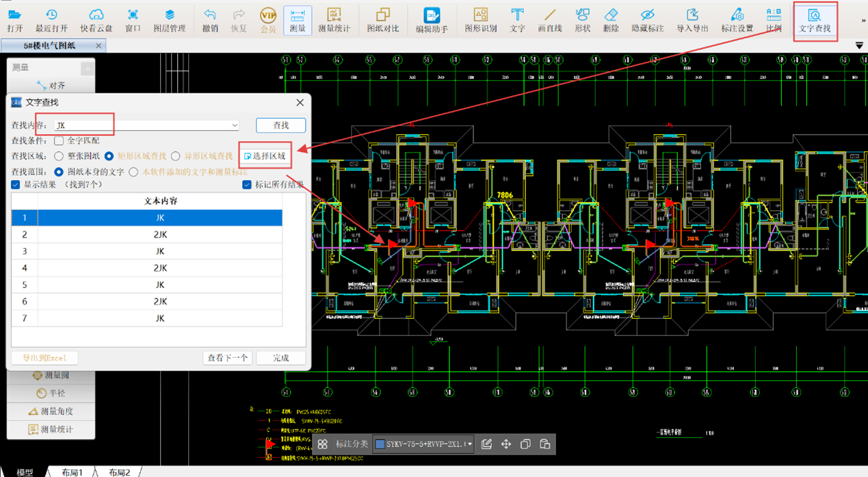Viewport: 868px width, 477px height.
Task: Open the 标注分类 cable type dropdown
Action: coord(470,444)
